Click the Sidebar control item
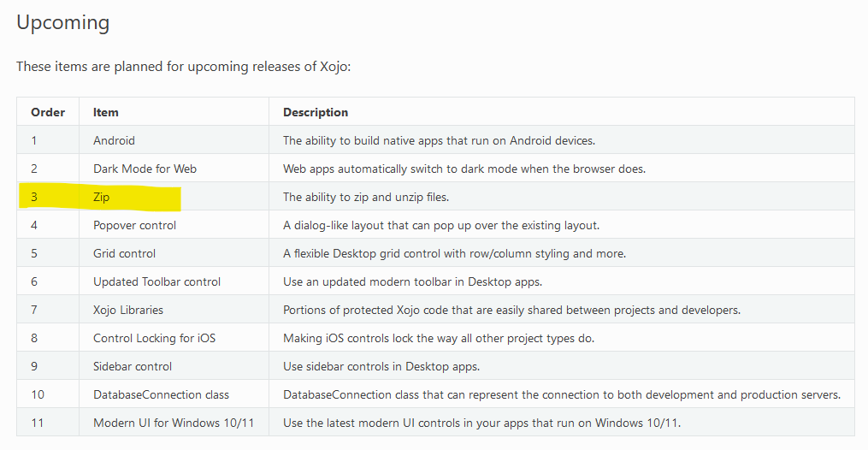The image size is (868, 450). point(133,366)
